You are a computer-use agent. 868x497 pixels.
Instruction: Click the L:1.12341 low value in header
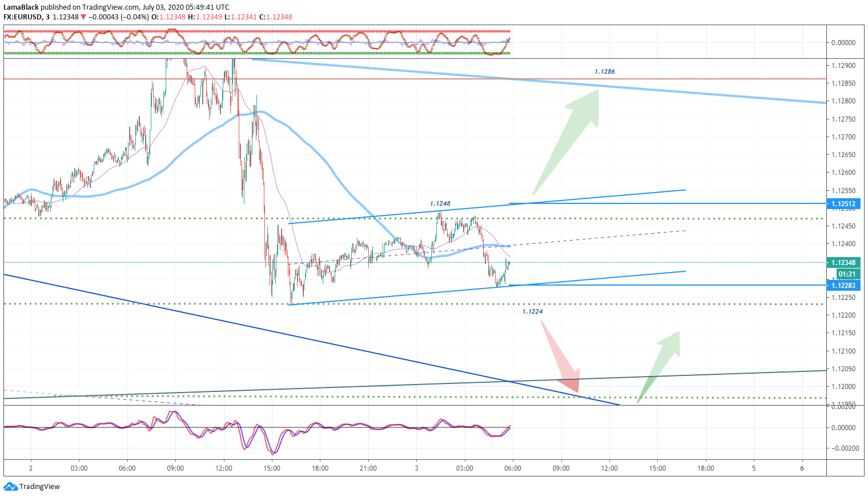[x=240, y=17]
